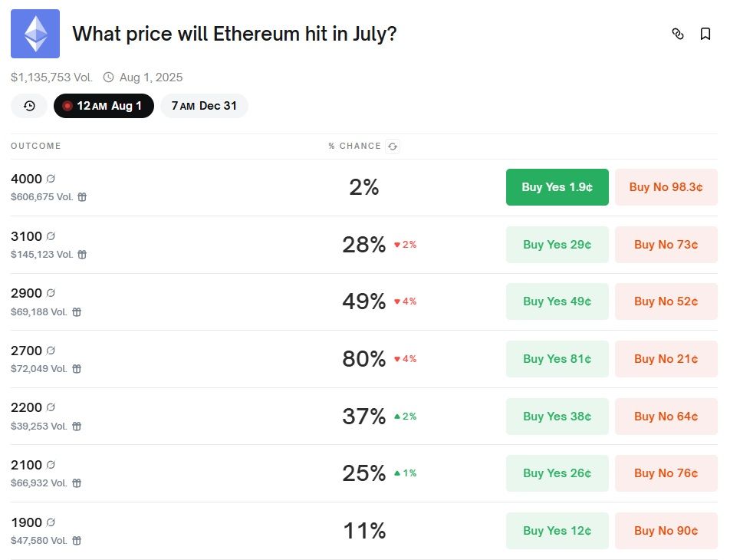The image size is (730, 560).
Task: Click the rewards gift icon under 3100
Action: point(82,255)
